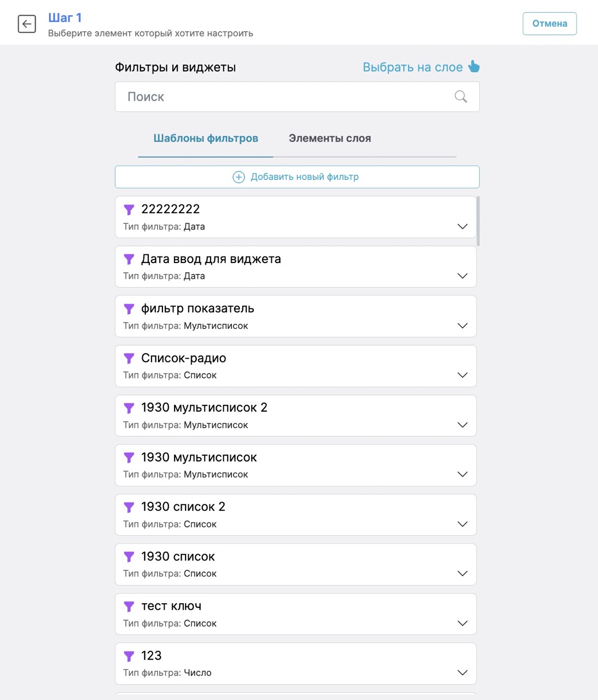Open the Элементы слоя tab
598x700 pixels.
click(330, 138)
